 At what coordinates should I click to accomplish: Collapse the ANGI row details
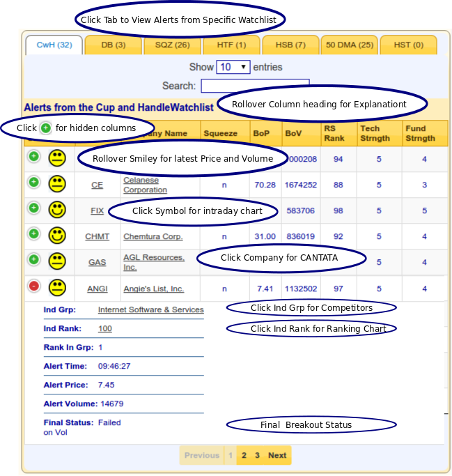pyautogui.click(x=34, y=286)
